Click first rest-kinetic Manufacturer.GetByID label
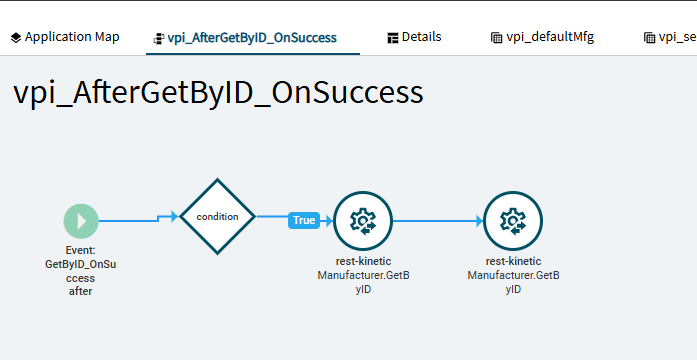Screen dimensions: 697x360 (x=363, y=275)
